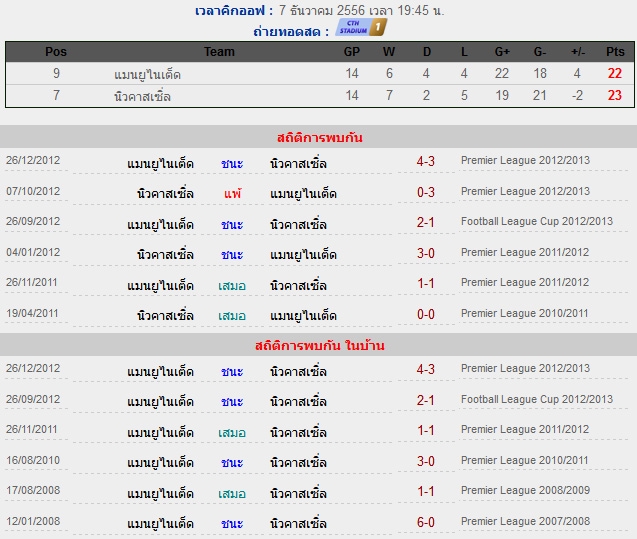Screen dimensions: 637x539
Task: Click 'Premier League 2010/2011' on 19/04/2011 row
Action: (524, 313)
